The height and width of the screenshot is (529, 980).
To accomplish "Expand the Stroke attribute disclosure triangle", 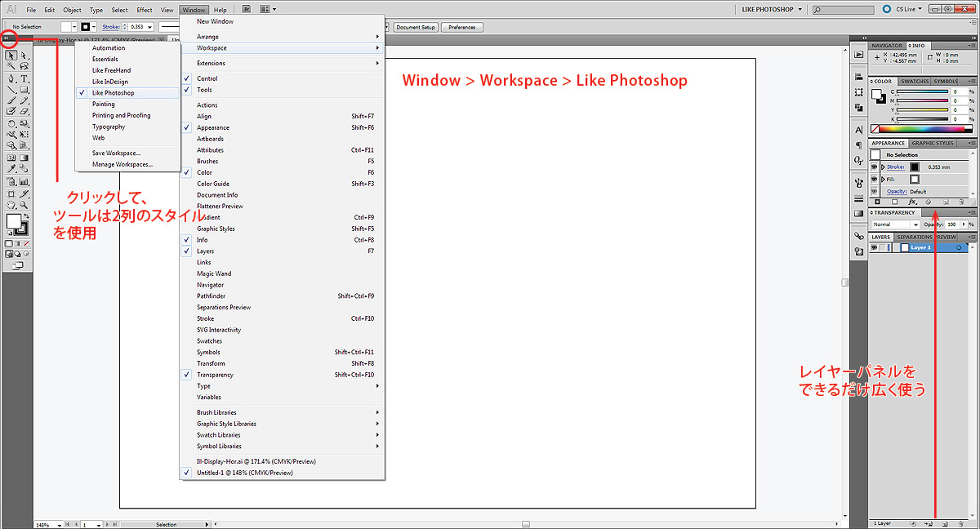I will point(883,167).
